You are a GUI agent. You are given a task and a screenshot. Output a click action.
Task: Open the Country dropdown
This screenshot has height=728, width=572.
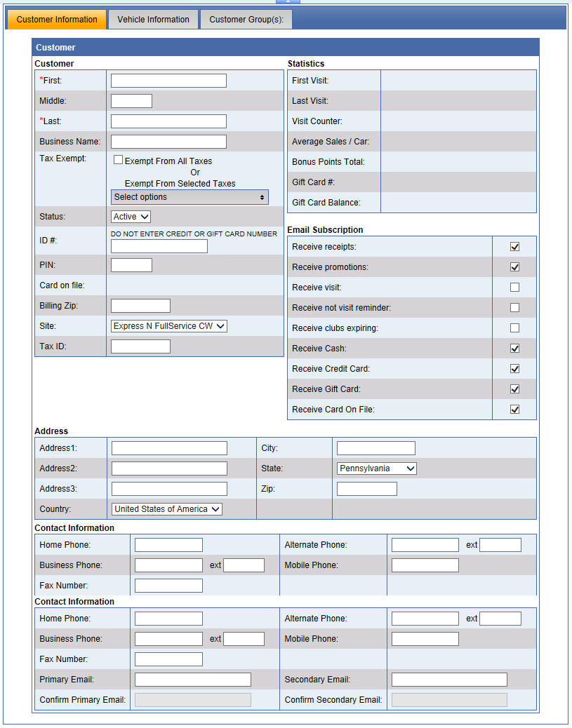166,509
